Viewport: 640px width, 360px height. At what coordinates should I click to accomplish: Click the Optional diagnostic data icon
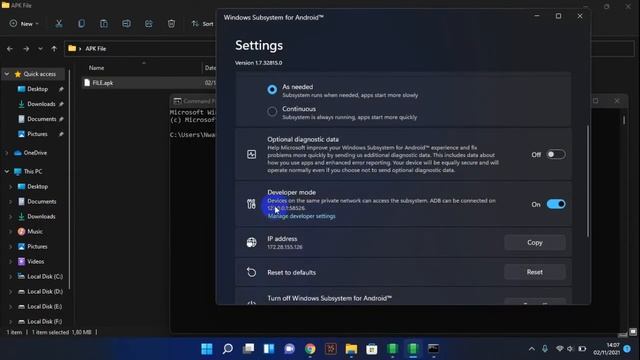[251, 154]
